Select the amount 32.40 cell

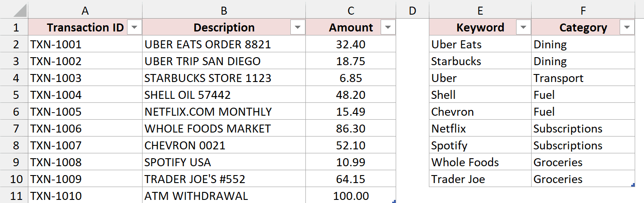coord(351,44)
